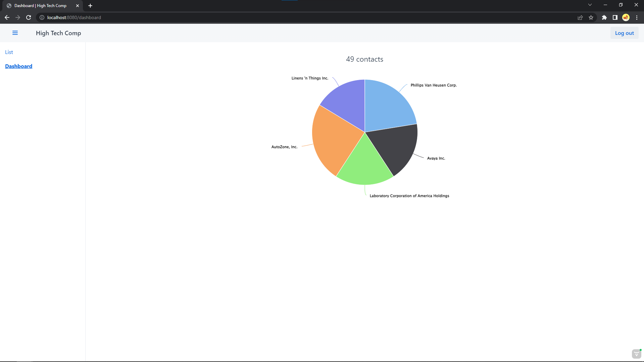Go forward in browser history

pyautogui.click(x=18, y=17)
